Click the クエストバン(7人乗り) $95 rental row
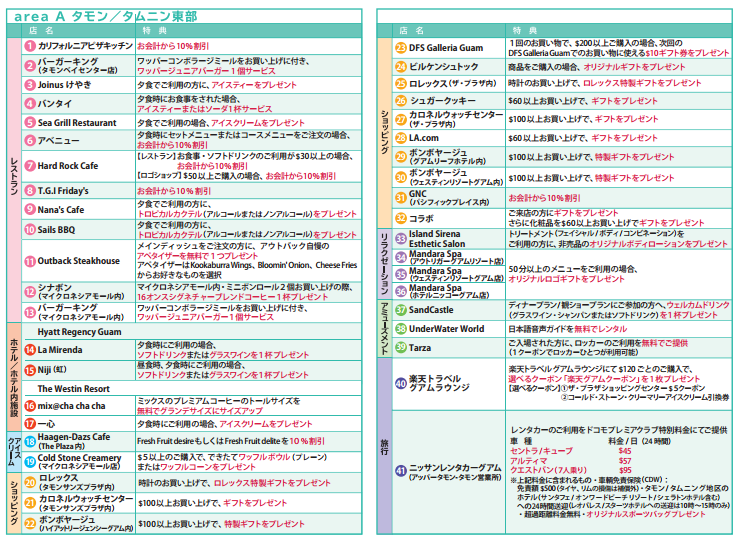The image size is (739, 539). click(x=571, y=470)
